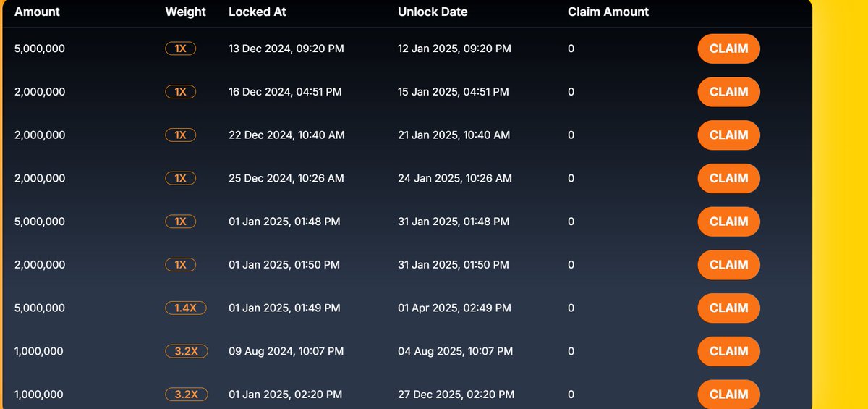Click the 1,000,000 amount locked 09 Aug 2024
This screenshot has width=868, height=409.
[x=39, y=351]
